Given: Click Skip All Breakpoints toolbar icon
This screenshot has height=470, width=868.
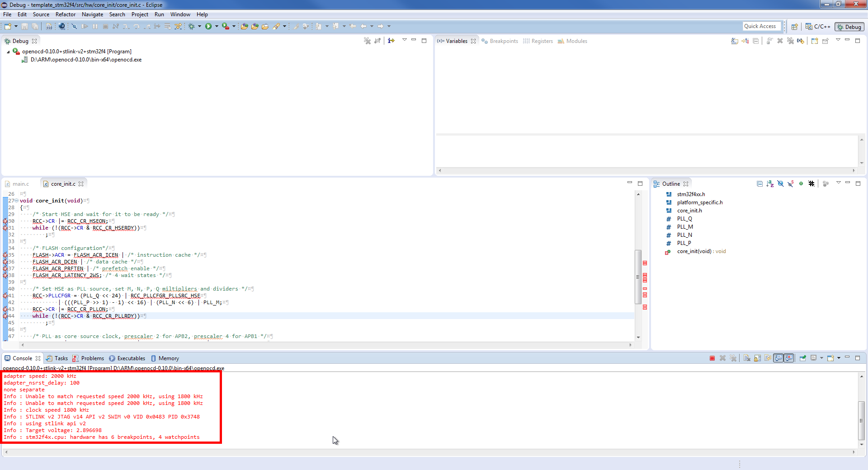Looking at the screenshot, I should [x=75, y=27].
